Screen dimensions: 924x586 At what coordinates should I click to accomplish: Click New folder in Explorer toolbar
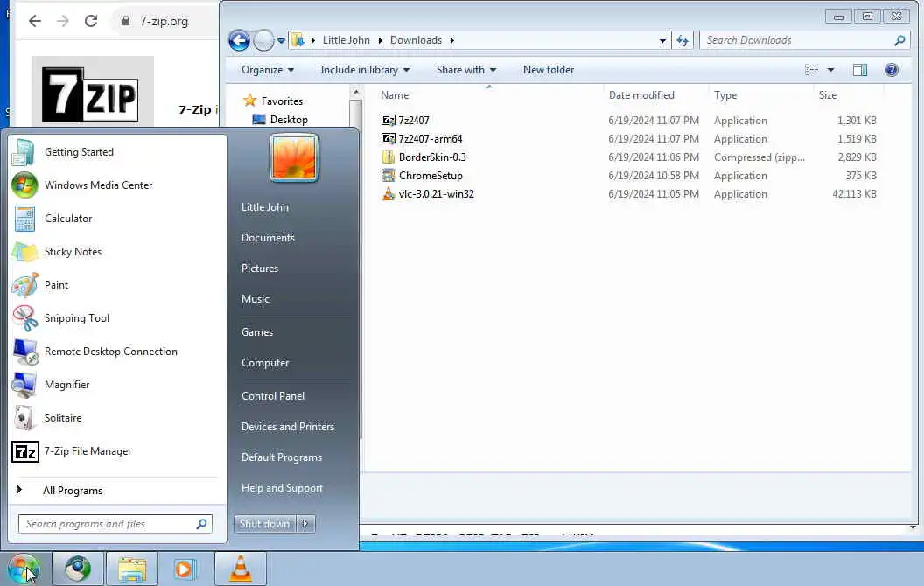pos(548,70)
